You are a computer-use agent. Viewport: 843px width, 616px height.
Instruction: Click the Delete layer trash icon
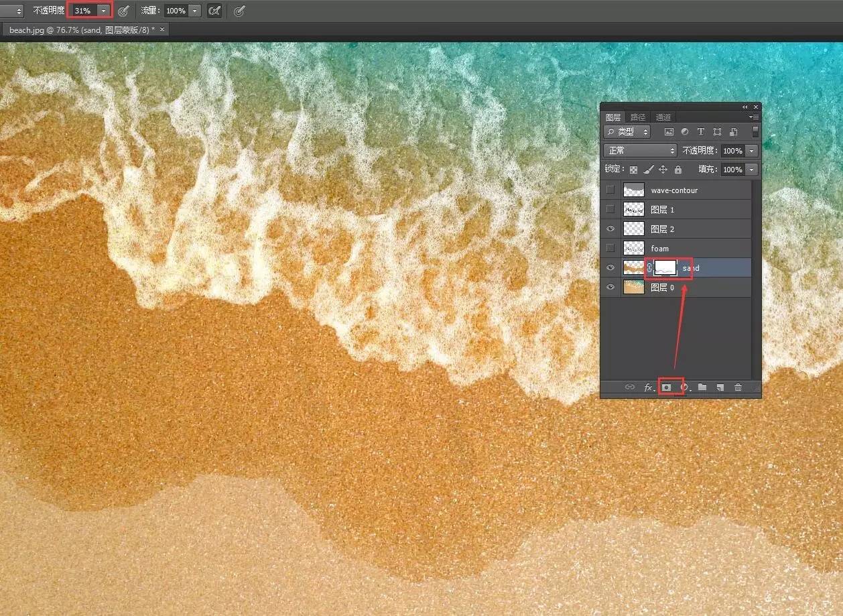tap(738, 387)
